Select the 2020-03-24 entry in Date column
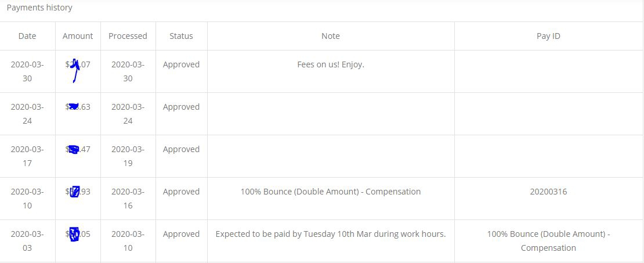 tap(27, 114)
